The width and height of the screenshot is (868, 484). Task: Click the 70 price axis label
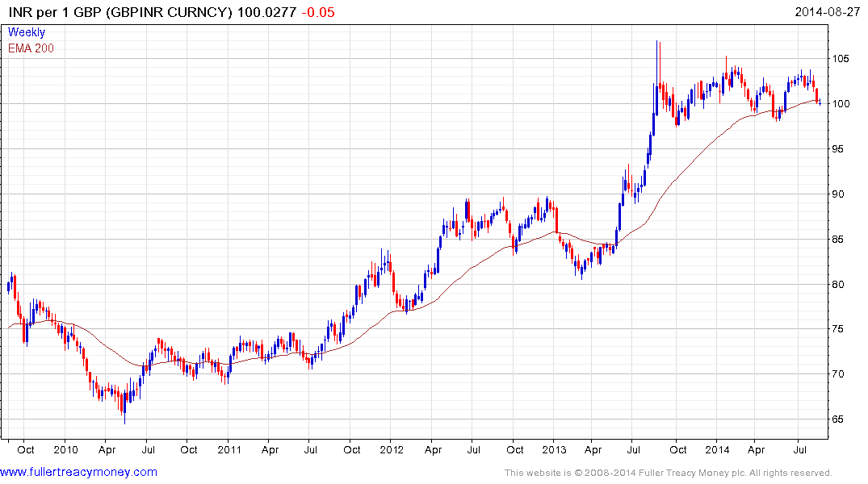(x=837, y=374)
